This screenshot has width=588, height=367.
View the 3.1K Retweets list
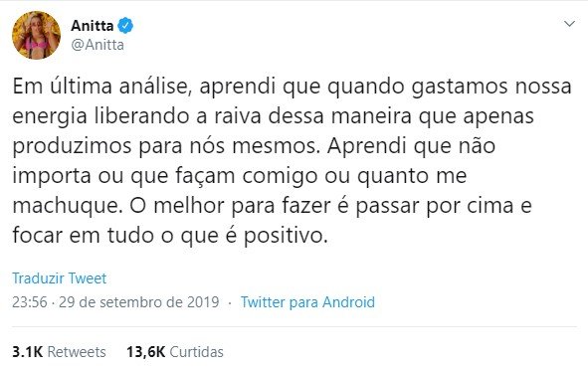point(59,352)
